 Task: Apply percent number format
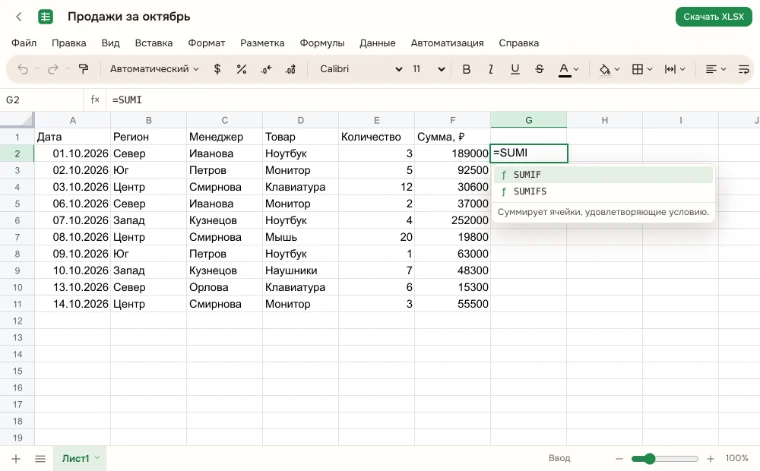pos(241,69)
